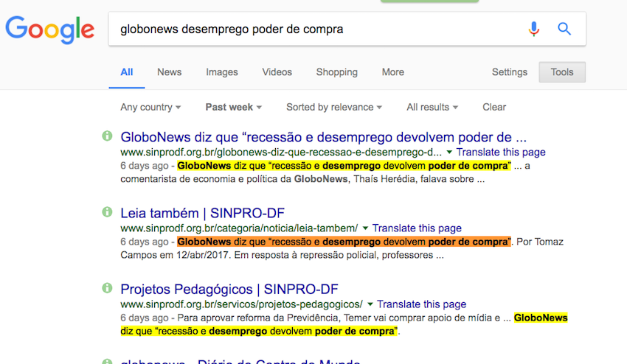Image resolution: width=627 pixels, height=364 pixels.
Task: Click green info icon beside Projetos Pedagógicos result
Action: pos(108,288)
